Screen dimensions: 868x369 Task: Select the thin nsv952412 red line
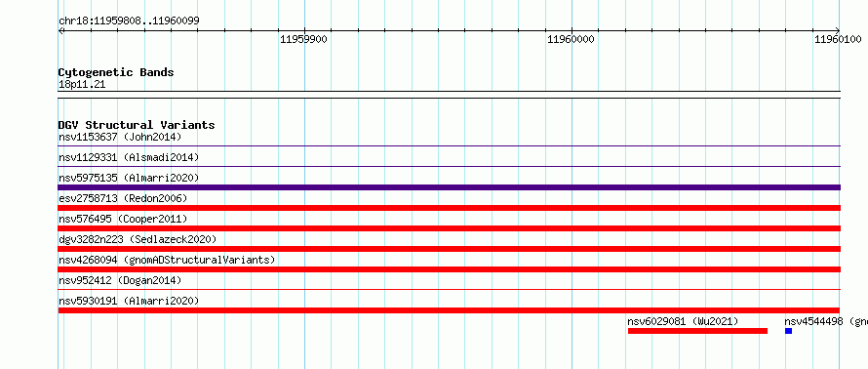[449, 289]
